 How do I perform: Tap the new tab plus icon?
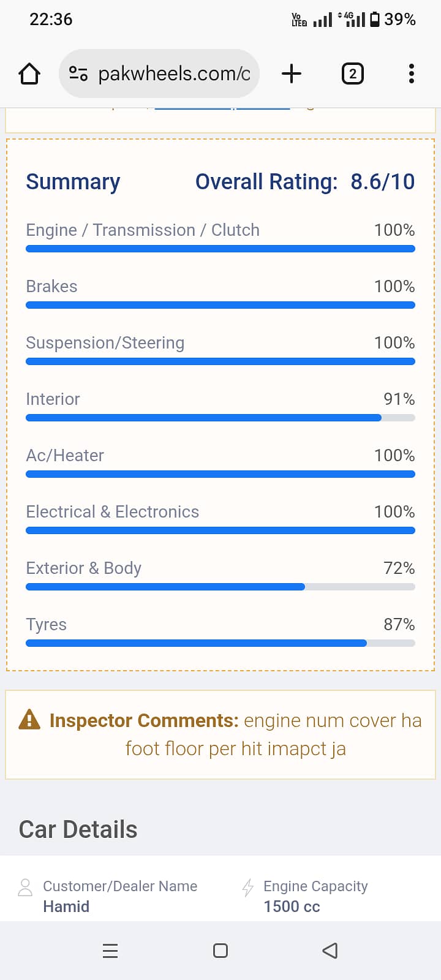pyautogui.click(x=292, y=74)
